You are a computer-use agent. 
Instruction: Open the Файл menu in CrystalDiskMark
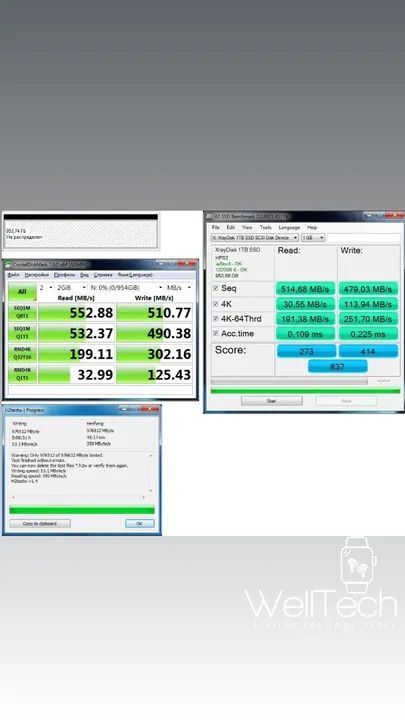13,275
